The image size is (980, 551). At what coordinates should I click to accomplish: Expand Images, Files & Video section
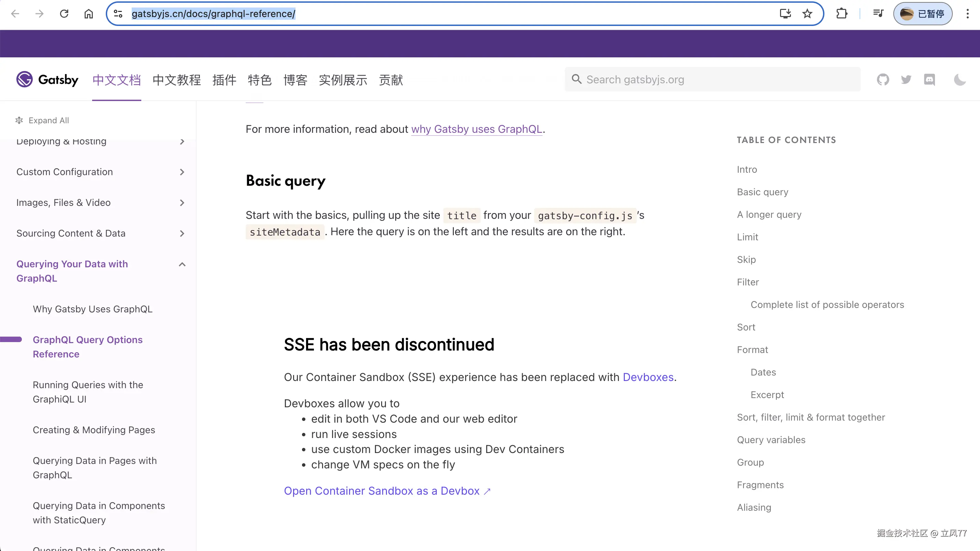click(x=182, y=203)
